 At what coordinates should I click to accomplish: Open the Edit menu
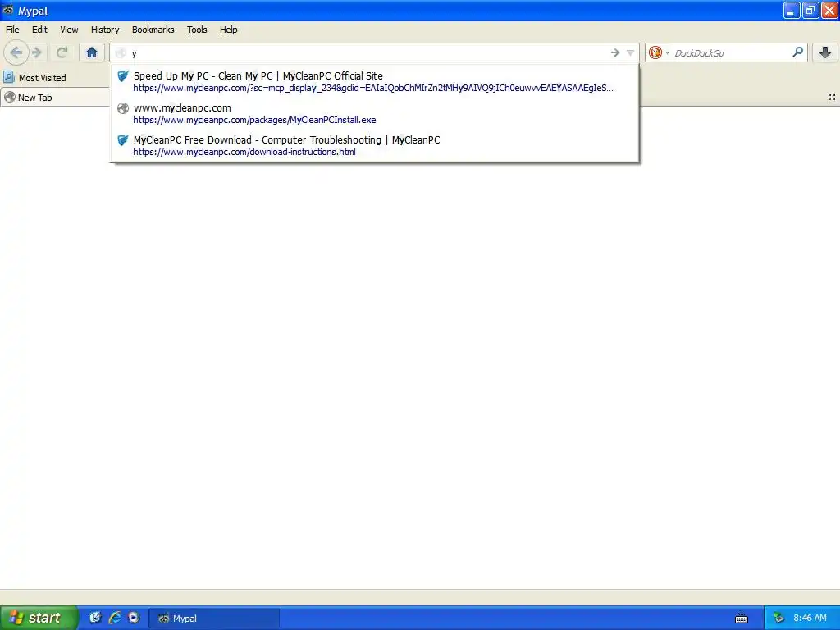pos(39,30)
